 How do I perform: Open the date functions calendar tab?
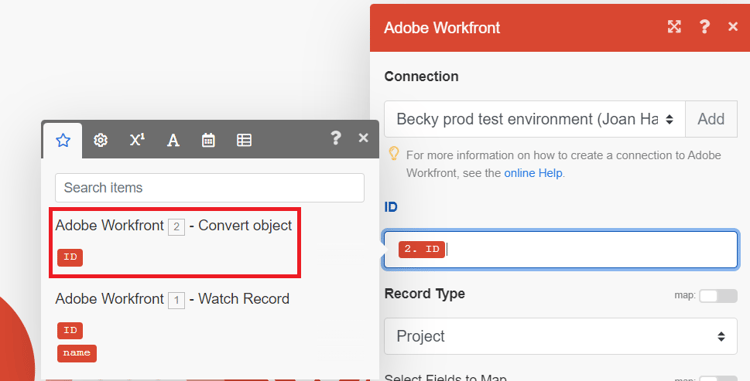point(208,141)
